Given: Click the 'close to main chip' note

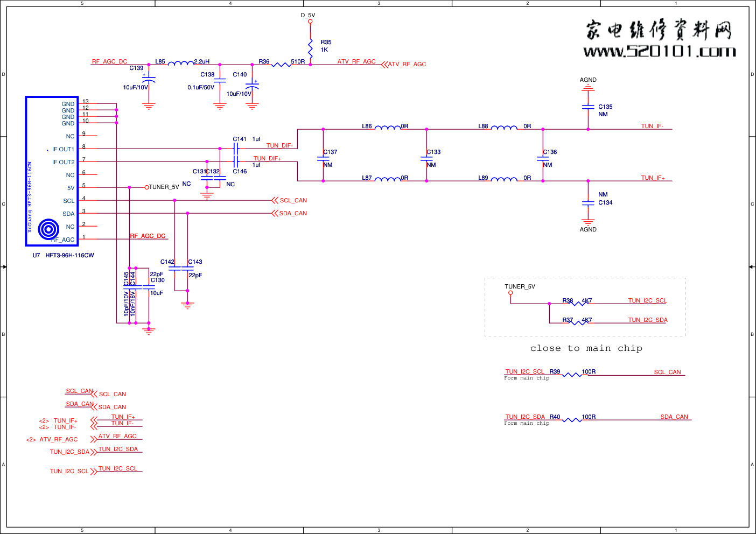Looking at the screenshot, I should pyautogui.click(x=586, y=348).
